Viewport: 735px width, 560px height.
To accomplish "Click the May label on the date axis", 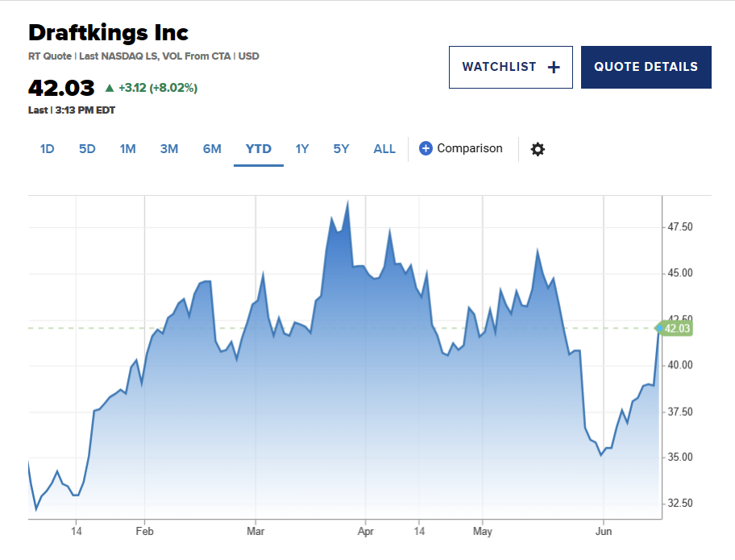I will click(482, 532).
